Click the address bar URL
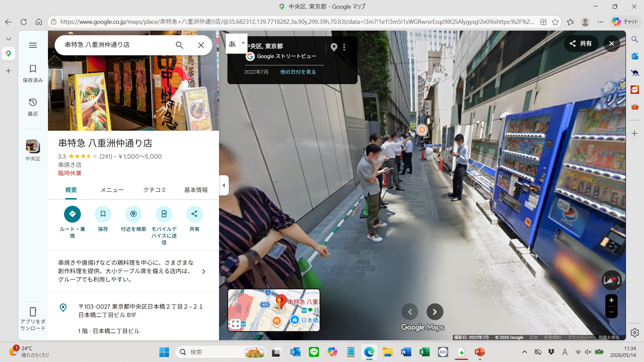The height and width of the screenshot is (362, 644). 297,22
